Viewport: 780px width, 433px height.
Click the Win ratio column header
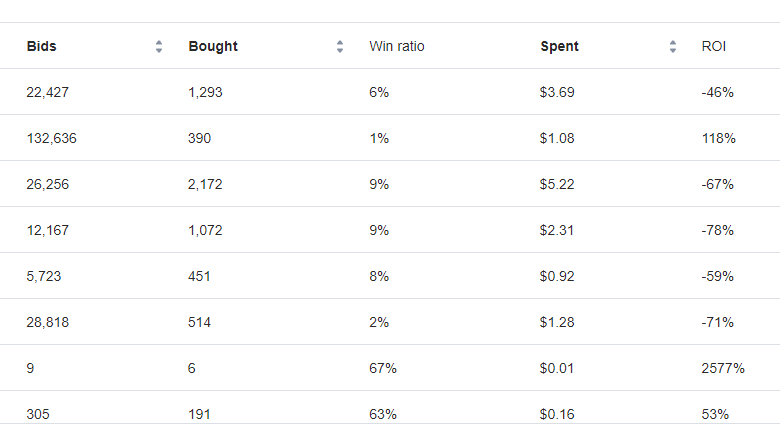point(396,46)
